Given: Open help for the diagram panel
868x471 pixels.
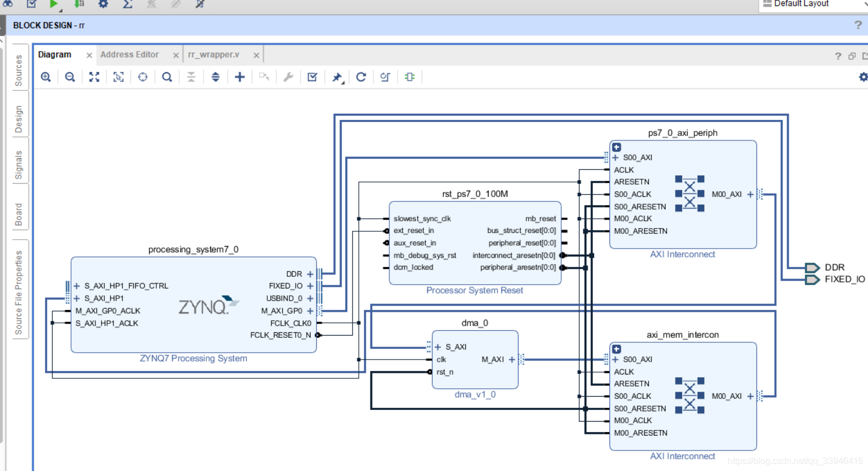Looking at the screenshot, I should [x=838, y=56].
